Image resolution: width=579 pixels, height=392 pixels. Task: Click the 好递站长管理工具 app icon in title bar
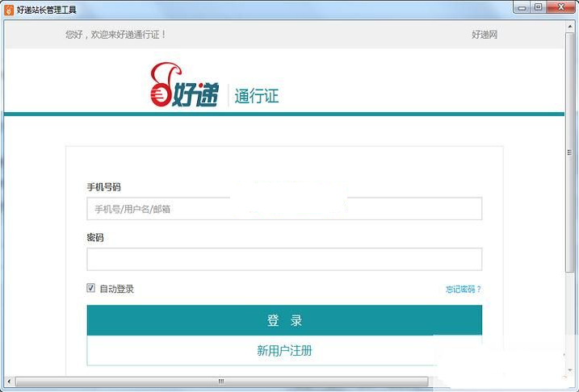tap(9, 10)
